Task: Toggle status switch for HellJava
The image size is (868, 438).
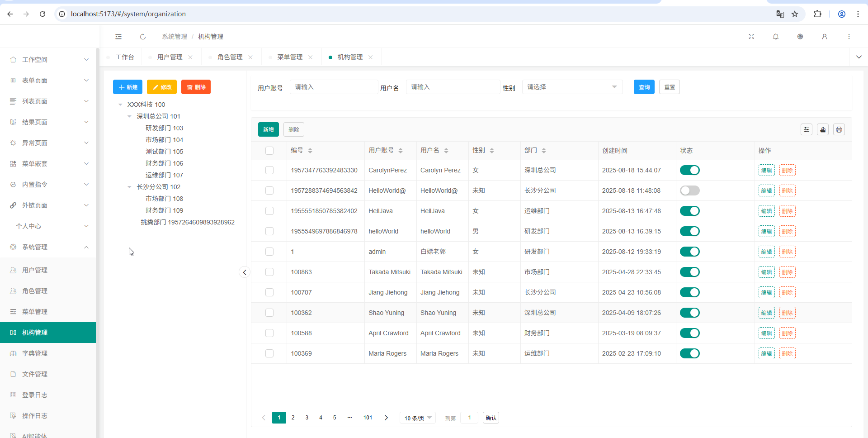Action: point(690,211)
